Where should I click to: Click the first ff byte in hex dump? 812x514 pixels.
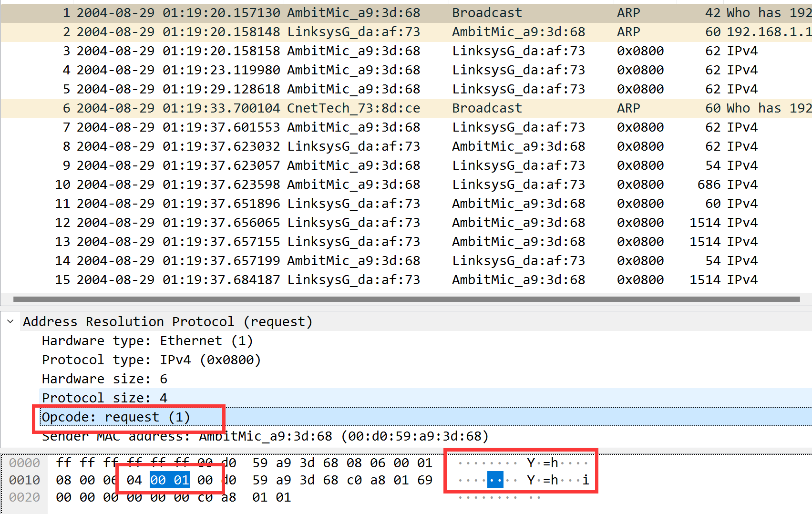[64, 463]
